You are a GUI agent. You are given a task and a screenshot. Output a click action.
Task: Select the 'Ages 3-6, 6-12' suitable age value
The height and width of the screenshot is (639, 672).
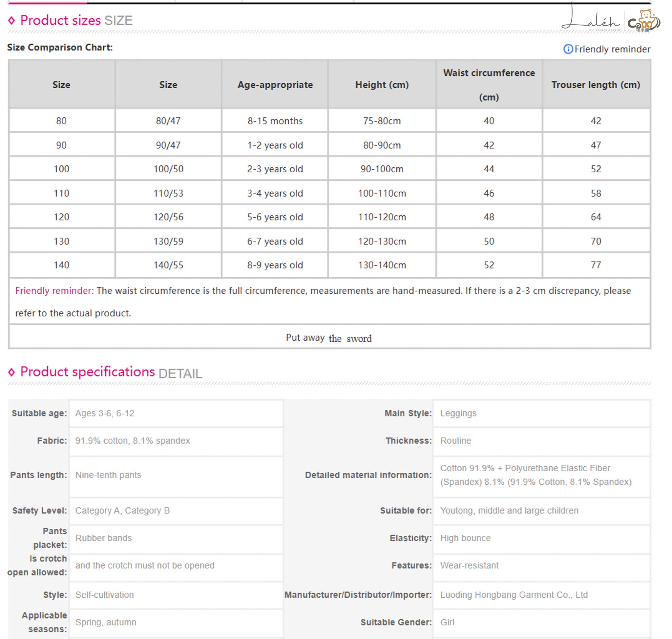(105, 413)
